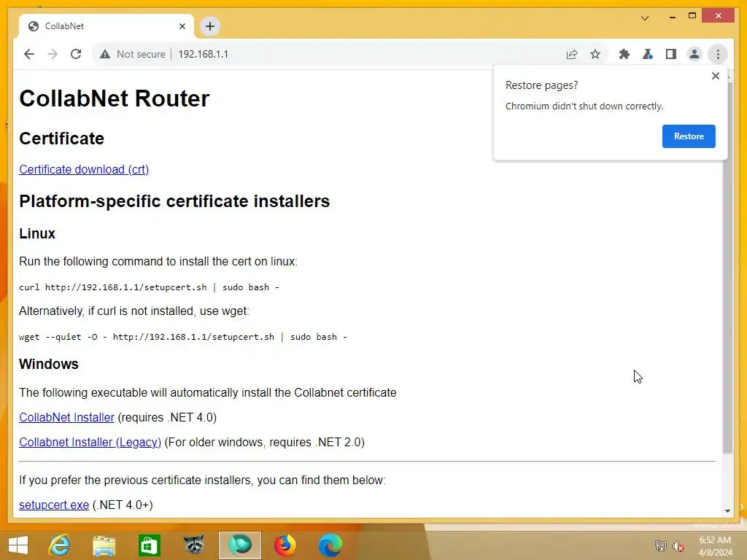This screenshot has height=560, width=747.
Task: Toggle the browser side panel
Action: (671, 54)
